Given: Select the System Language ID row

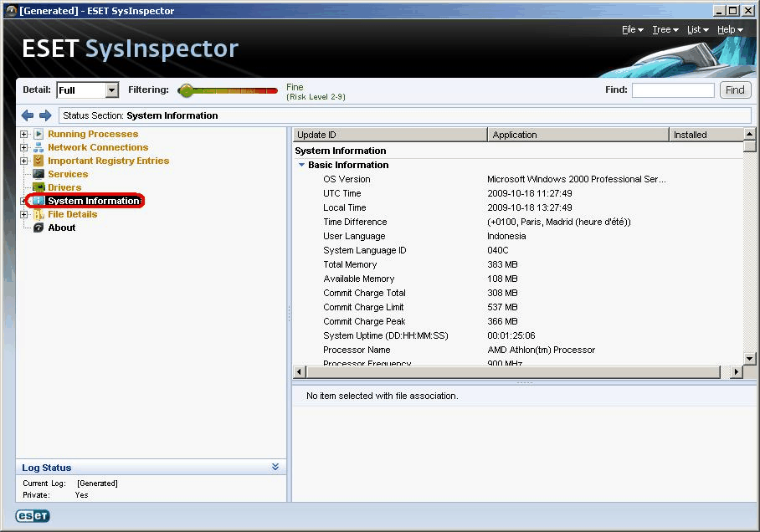Looking at the screenshot, I should click(x=518, y=250).
